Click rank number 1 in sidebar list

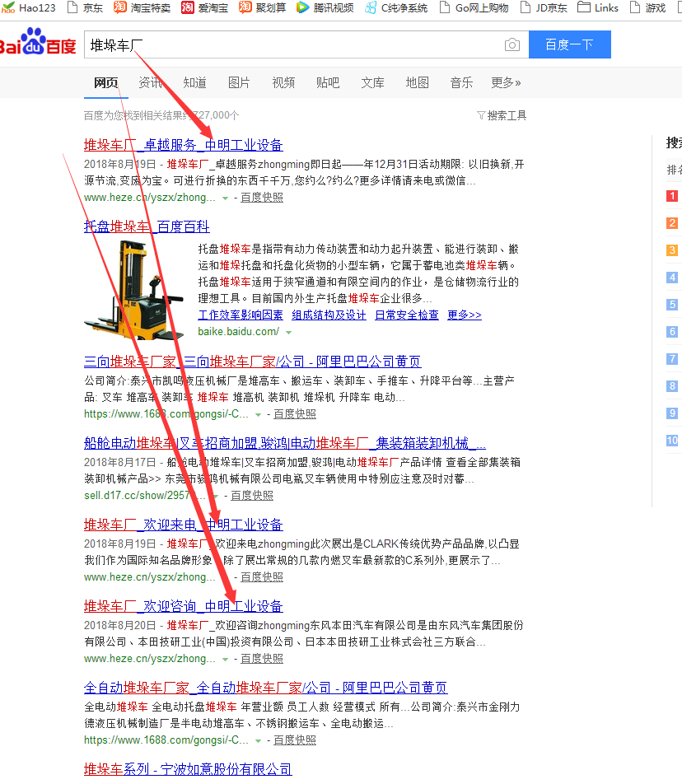(x=672, y=196)
